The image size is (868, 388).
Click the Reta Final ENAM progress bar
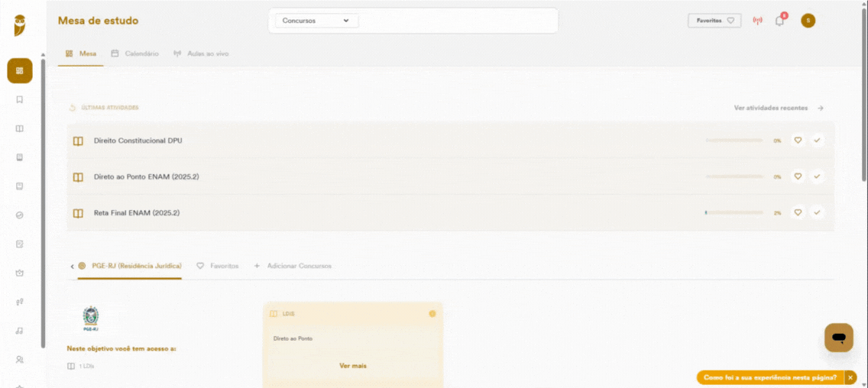(734, 212)
